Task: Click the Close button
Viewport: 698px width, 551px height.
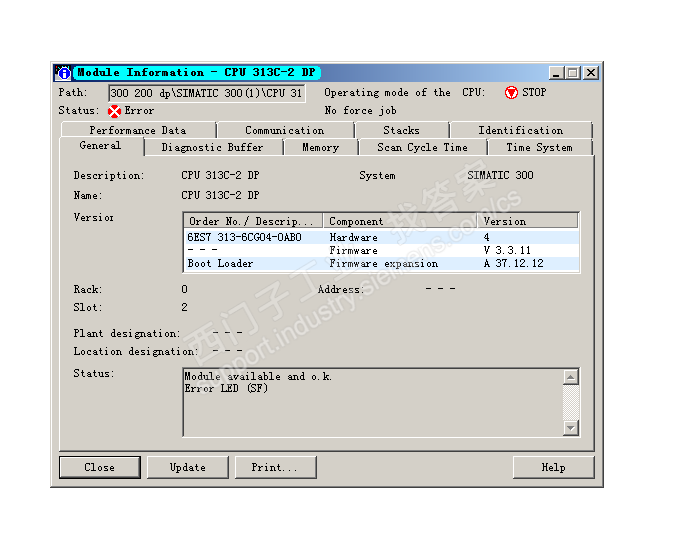Action: pyautogui.click(x=100, y=467)
